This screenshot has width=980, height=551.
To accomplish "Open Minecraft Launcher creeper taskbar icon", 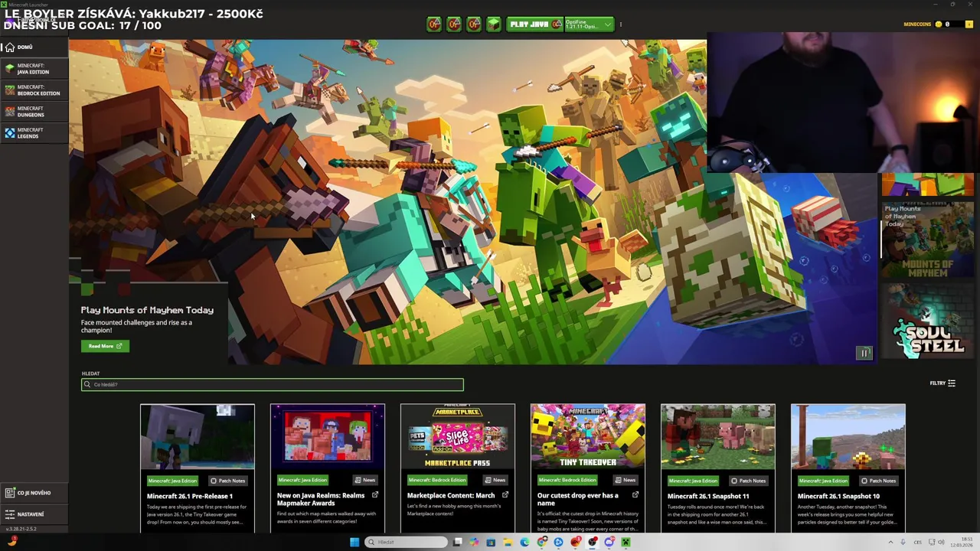I will click(626, 542).
